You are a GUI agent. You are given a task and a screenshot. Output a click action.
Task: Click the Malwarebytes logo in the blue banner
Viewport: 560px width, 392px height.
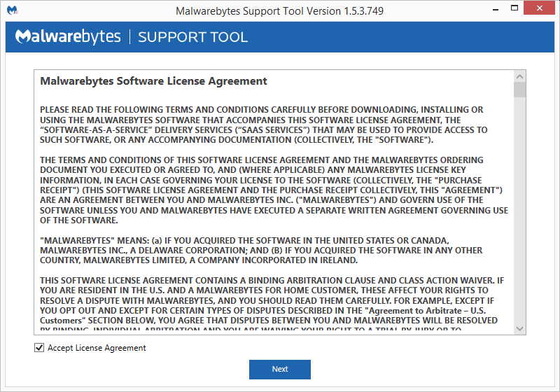click(68, 36)
